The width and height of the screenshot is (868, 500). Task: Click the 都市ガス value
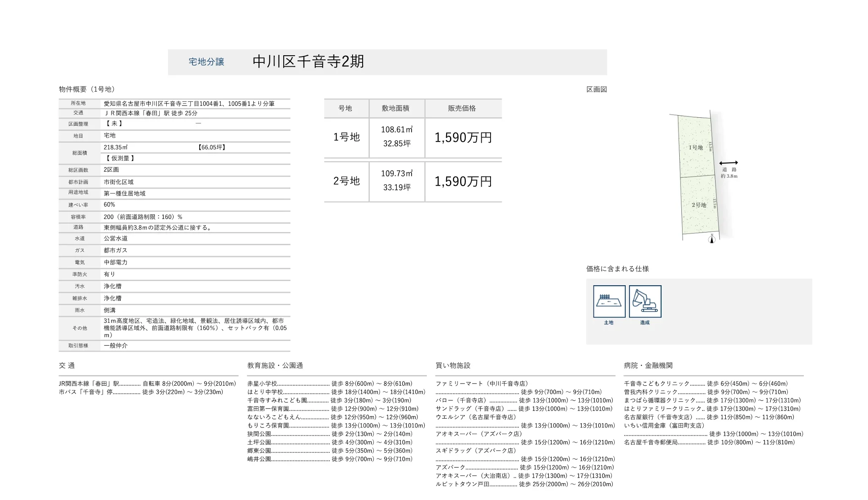pos(116,250)
